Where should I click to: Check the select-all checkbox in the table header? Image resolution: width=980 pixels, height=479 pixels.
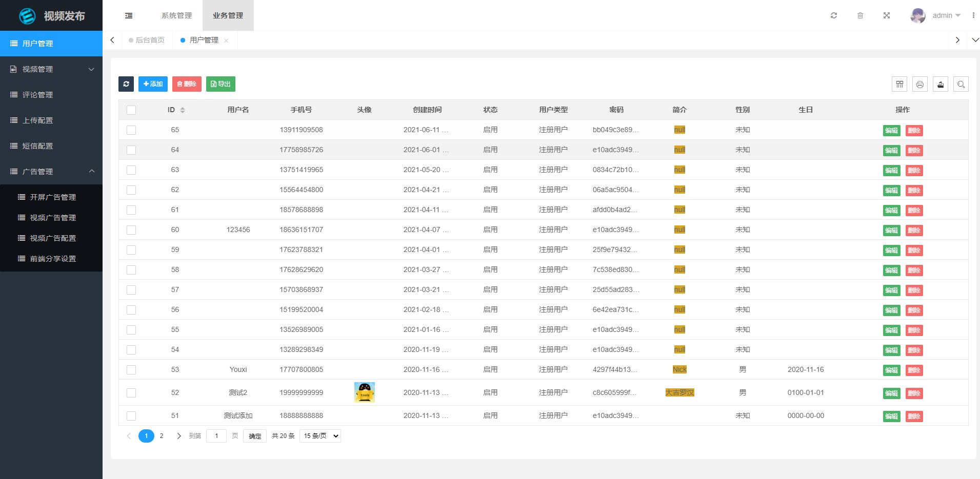click(x=131, y=110)
